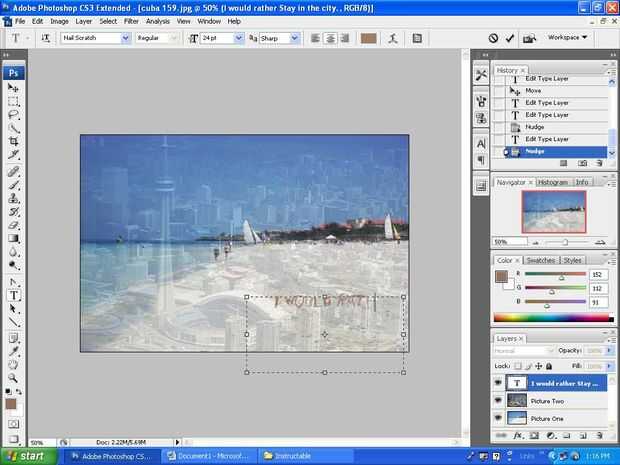Screen dimensions: 620x465
Task: Open the Create Warped Text dialog
Action: click(x=393, y=38)
